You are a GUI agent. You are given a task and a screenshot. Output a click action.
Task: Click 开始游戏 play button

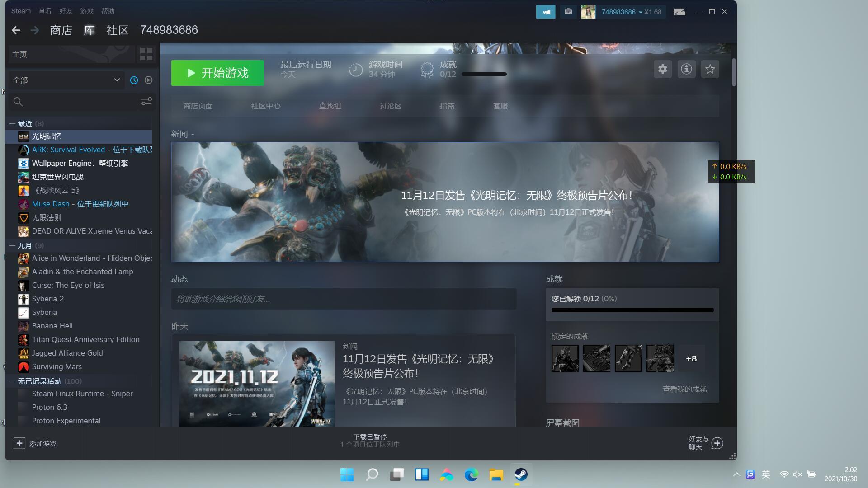[x=217, y=73]
